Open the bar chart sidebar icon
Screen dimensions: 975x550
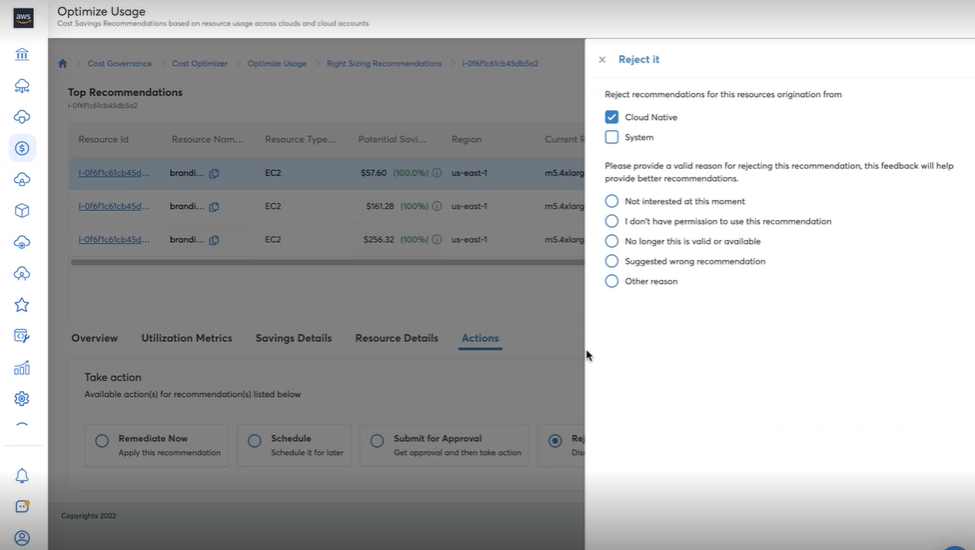point(22,367)
